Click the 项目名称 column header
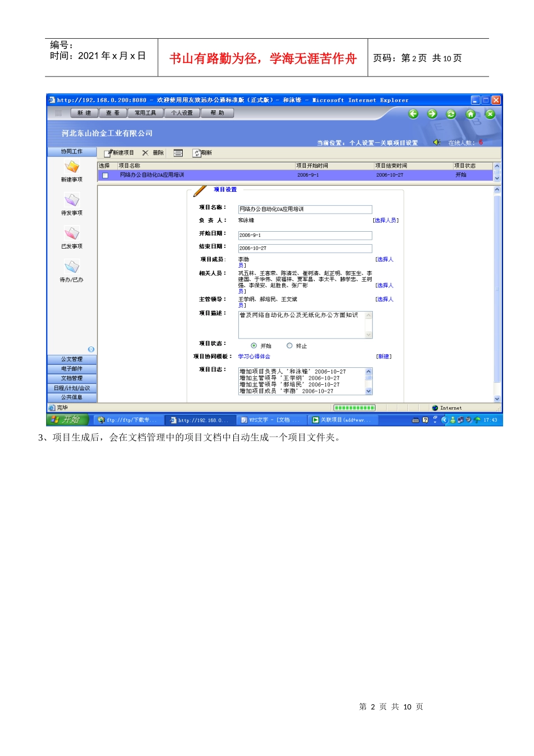This screenshot has width=534, height=756. pos(206,166)
